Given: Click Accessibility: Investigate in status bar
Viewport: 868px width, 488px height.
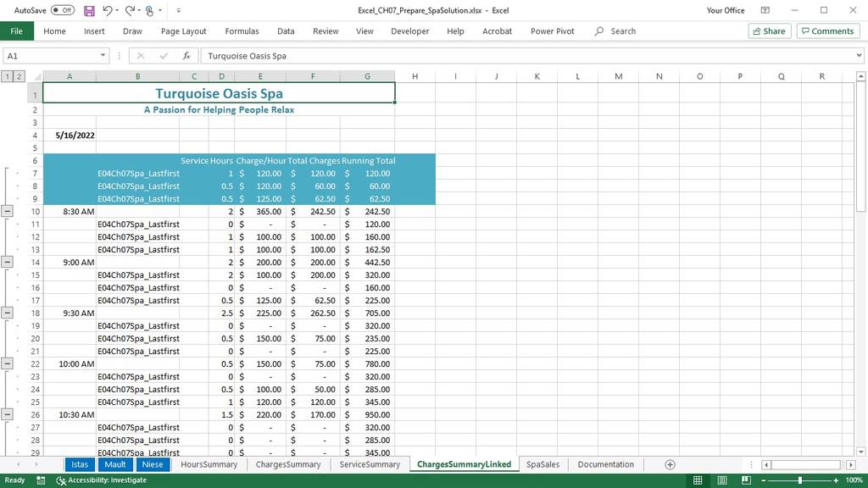Looking at the screenshot, I should click(x=102, y=480).
